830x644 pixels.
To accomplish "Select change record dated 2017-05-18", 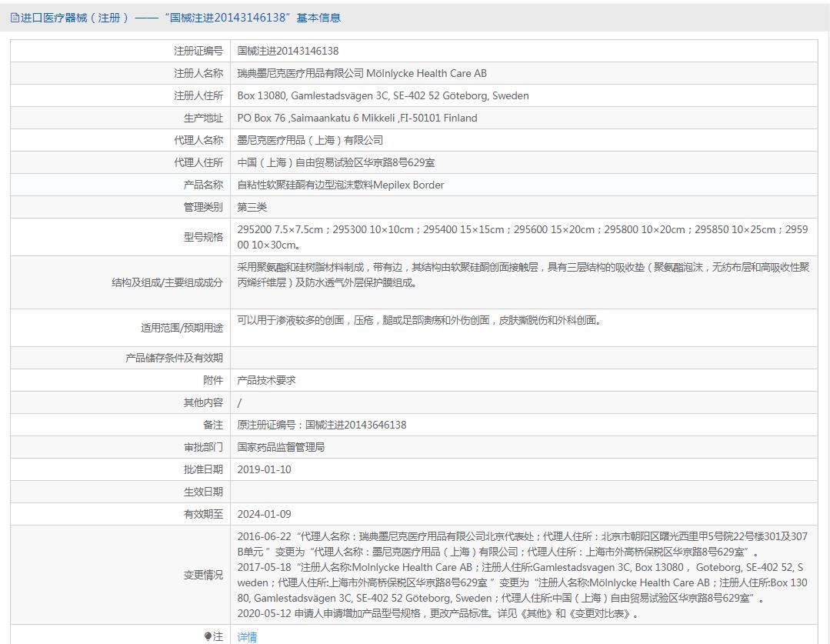I will (x=522, y=582).
